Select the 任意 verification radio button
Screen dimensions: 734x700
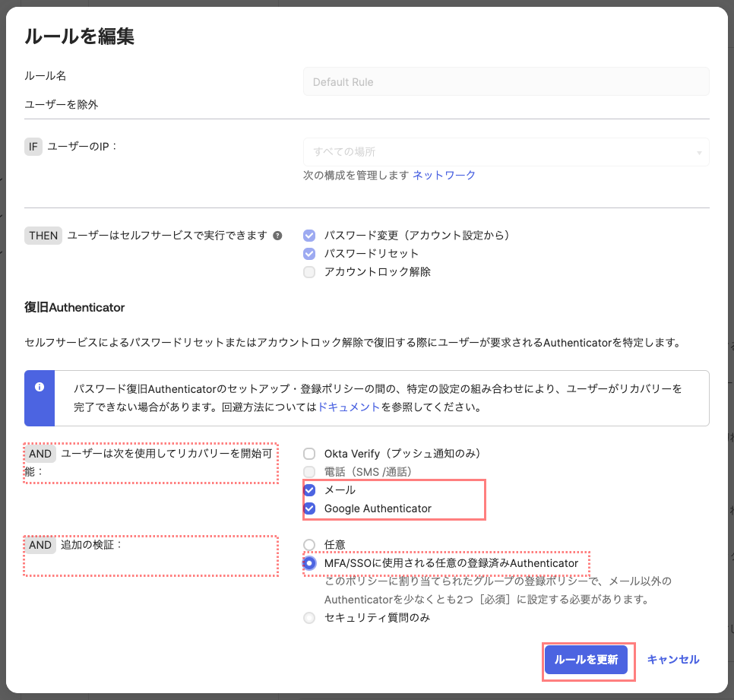pyautogui.click(x=308, y=544)
